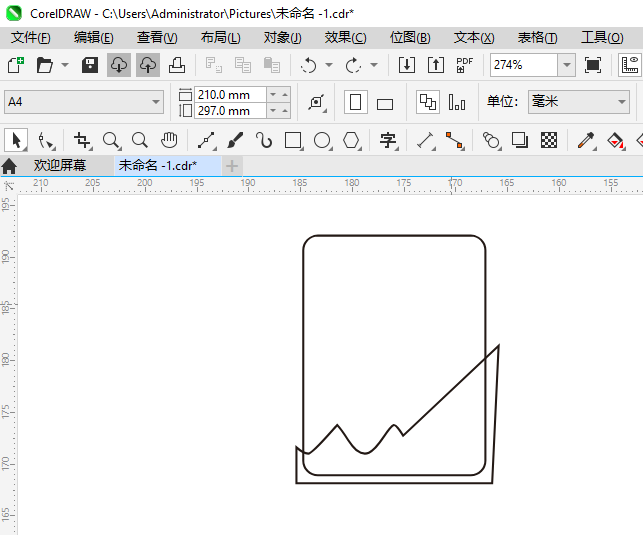Click the upload to cloud icon
The image size is (643, 535).
point(148,65)
